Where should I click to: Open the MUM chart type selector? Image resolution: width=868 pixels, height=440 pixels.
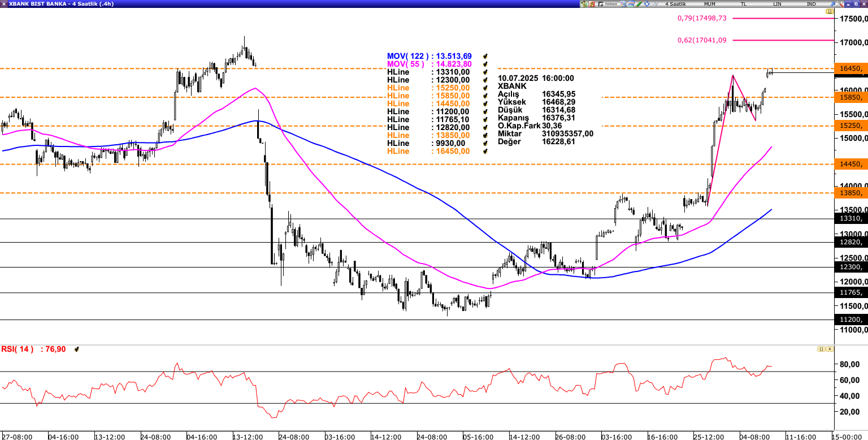coord(709,4)
